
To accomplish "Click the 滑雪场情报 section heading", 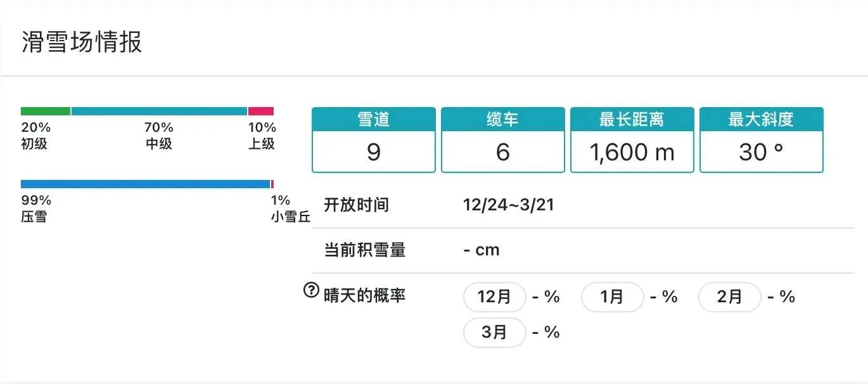I will (x=82, y=42).
